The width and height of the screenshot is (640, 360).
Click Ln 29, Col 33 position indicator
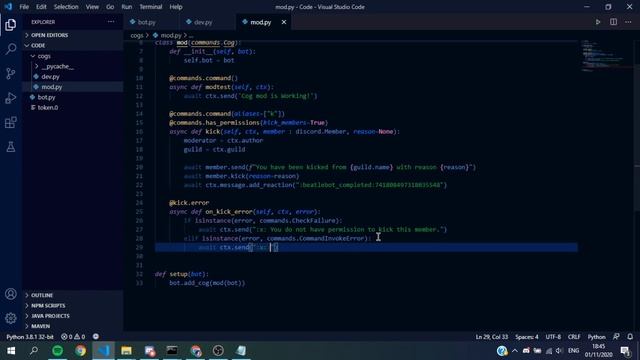pyautogui.click(x=491, y=337)
